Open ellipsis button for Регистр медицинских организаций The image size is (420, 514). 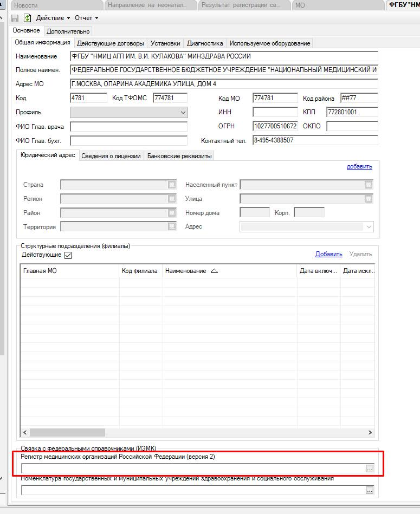370,469
